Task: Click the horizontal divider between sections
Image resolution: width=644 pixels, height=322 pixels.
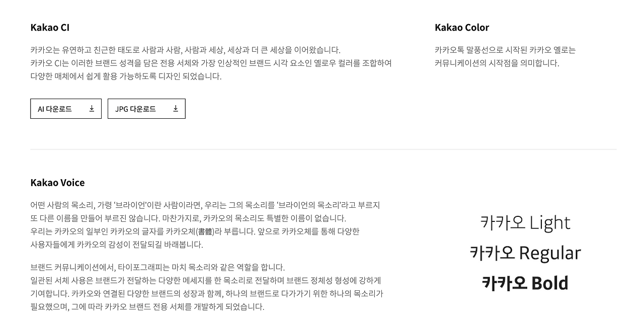Action: (x=323, y=148)
